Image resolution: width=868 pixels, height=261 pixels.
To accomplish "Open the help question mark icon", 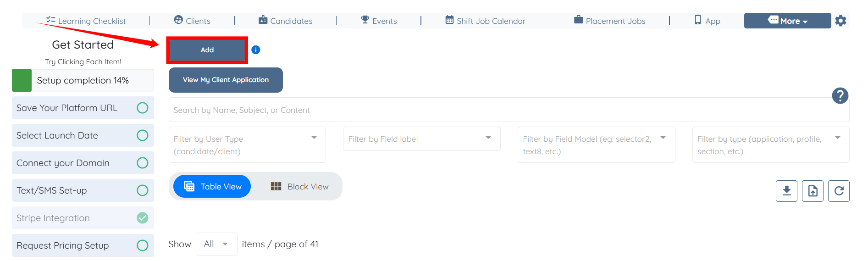I will coord(840,96).
